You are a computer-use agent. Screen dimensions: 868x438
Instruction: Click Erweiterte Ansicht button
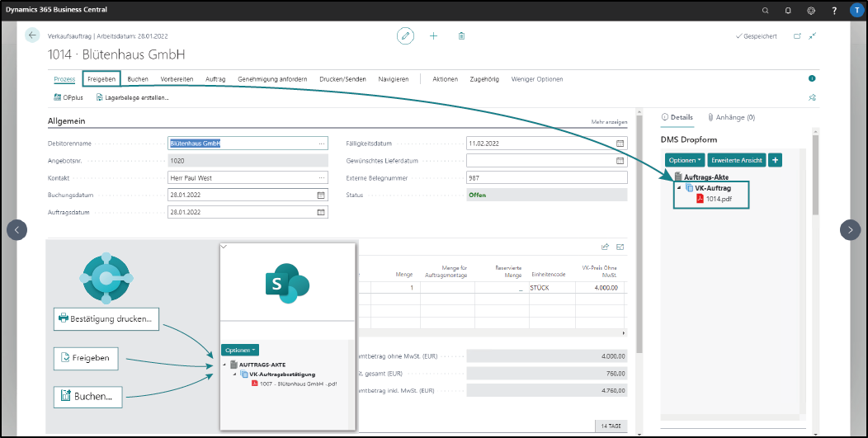coord(736,160)
